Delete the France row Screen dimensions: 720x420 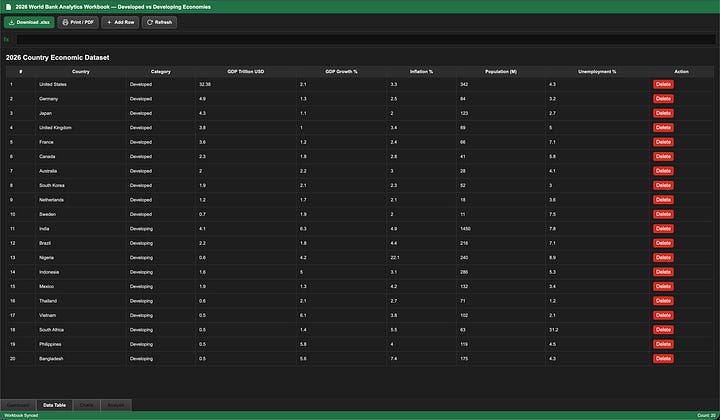(x=663, y=142)
